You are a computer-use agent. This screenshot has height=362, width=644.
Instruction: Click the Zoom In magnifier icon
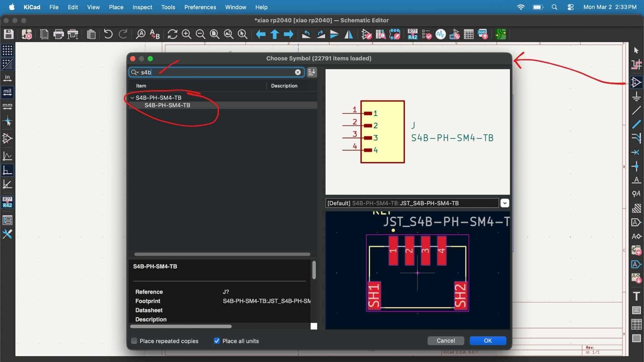186,34
